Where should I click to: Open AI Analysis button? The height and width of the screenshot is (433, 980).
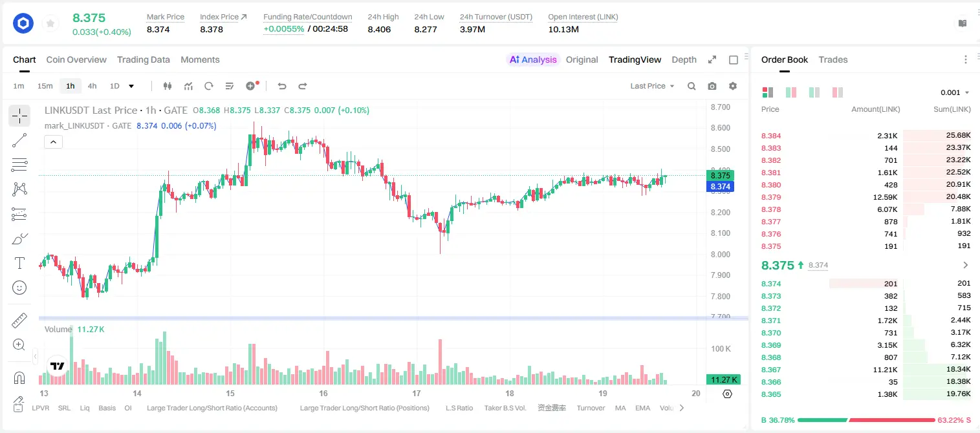533,59
